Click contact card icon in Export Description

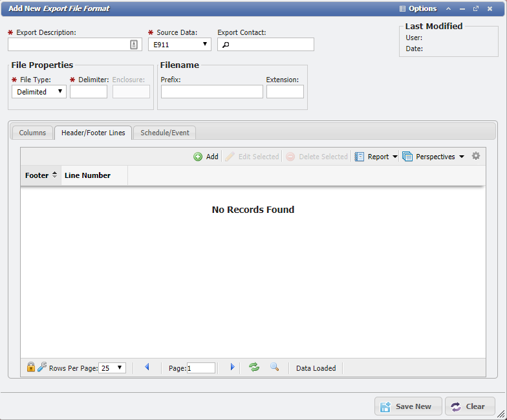(x=134, y=45)
